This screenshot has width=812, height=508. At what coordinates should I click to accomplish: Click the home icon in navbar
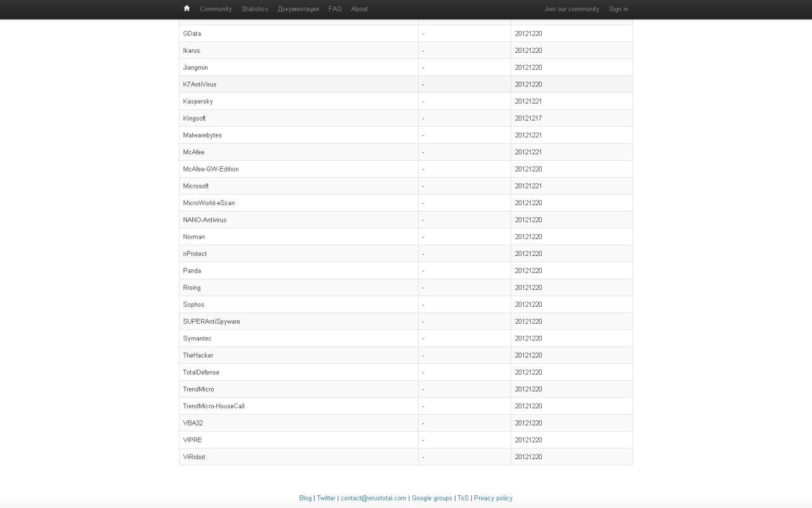click(187, 9)
